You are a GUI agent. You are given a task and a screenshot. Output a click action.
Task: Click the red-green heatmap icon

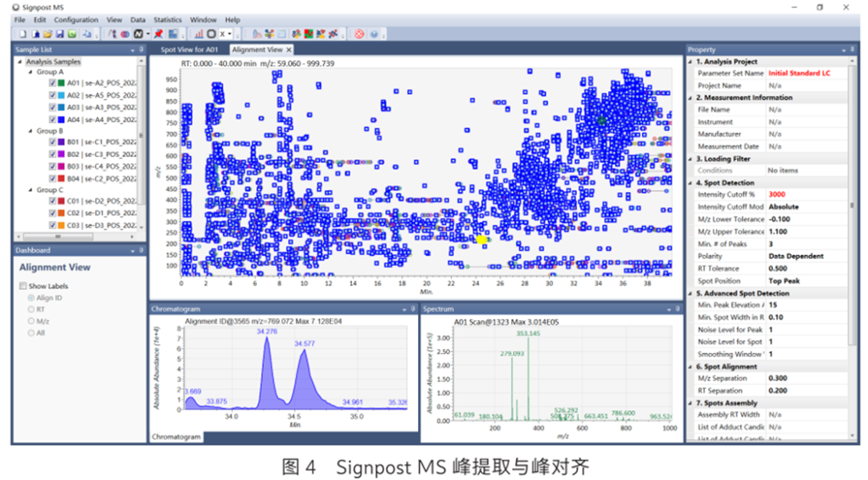click(x=309, y=34)
